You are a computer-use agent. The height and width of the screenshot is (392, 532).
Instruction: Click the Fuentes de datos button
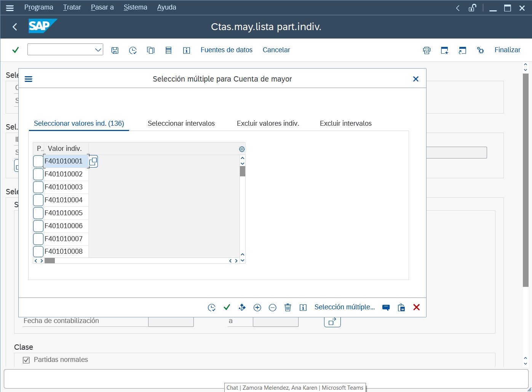coord(227,50)
